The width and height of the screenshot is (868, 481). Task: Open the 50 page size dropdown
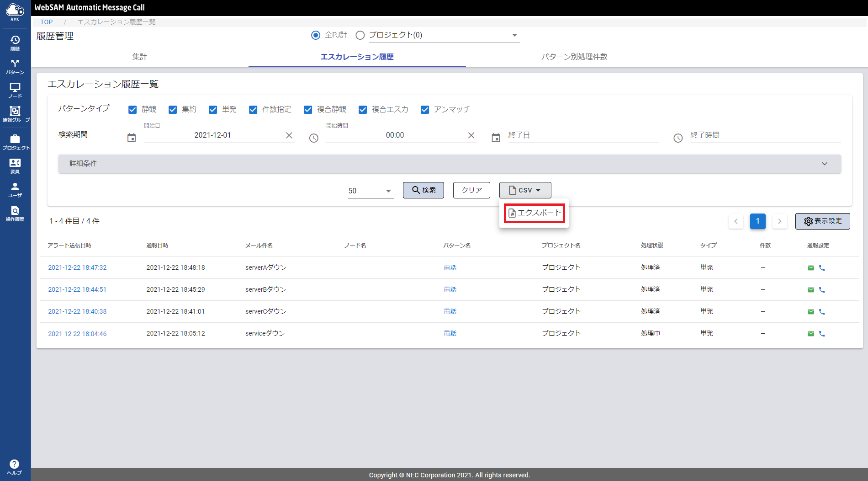tap(370, 191)
